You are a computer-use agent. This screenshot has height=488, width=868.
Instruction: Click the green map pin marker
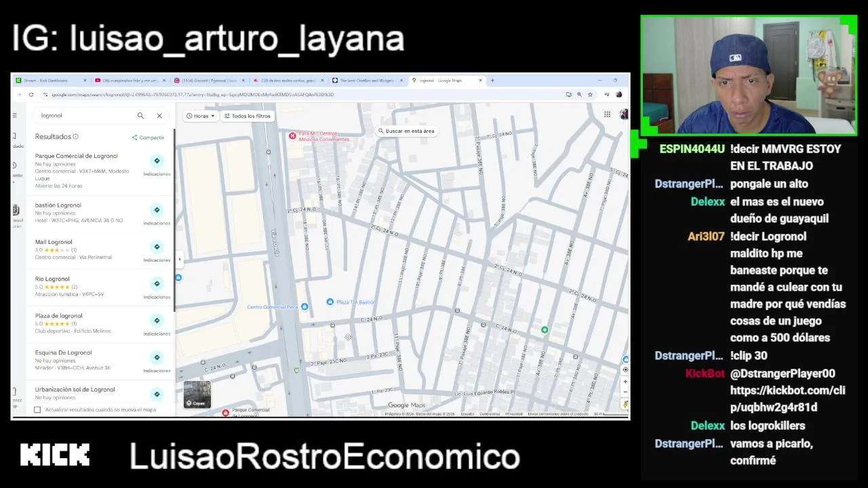pyautogui.click(x=545, y=330)
